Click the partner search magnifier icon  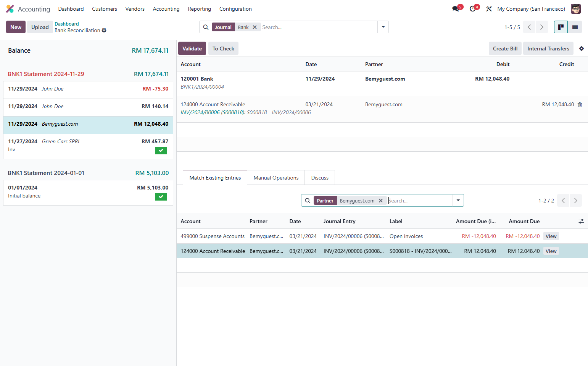[308, 201]
